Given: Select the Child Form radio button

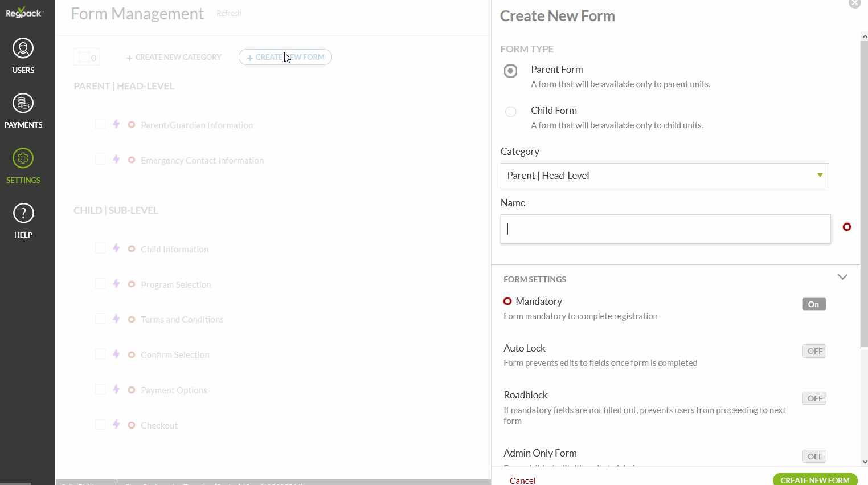Looking at the screenshot, I should tap(510, 112).
